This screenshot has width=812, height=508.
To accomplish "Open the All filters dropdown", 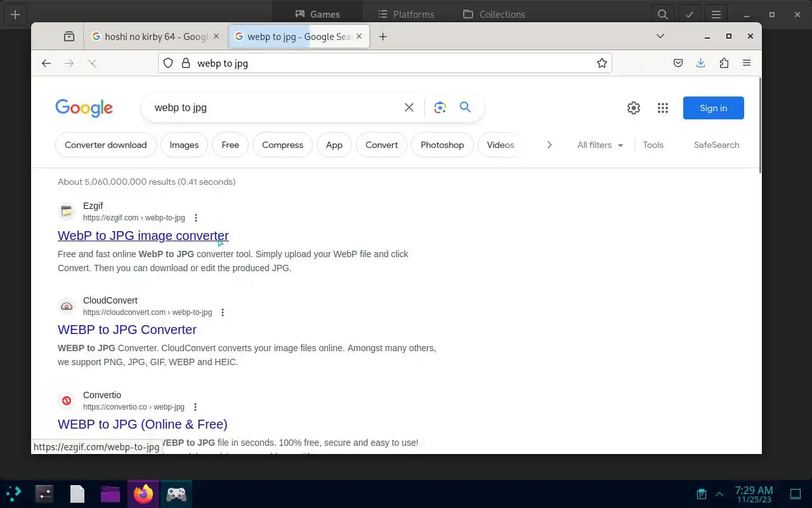I will click(x=600, y=145).
